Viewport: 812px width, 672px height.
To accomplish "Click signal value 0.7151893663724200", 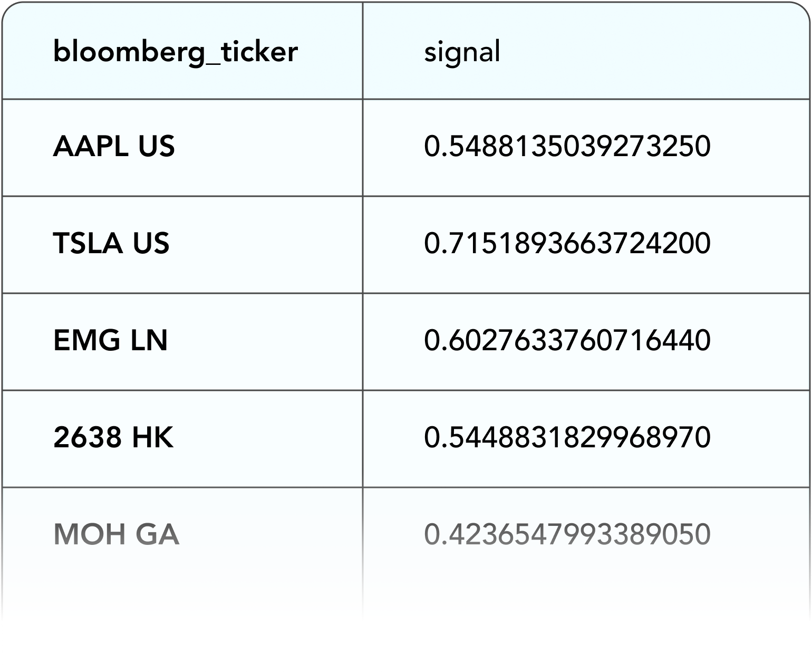I will pos(567,243).
